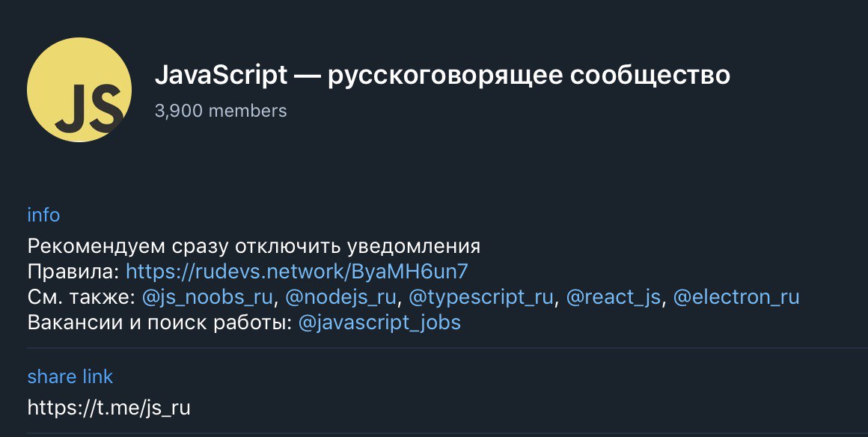Open the @javascript_jobs vacancies mention

click(380, 323)
